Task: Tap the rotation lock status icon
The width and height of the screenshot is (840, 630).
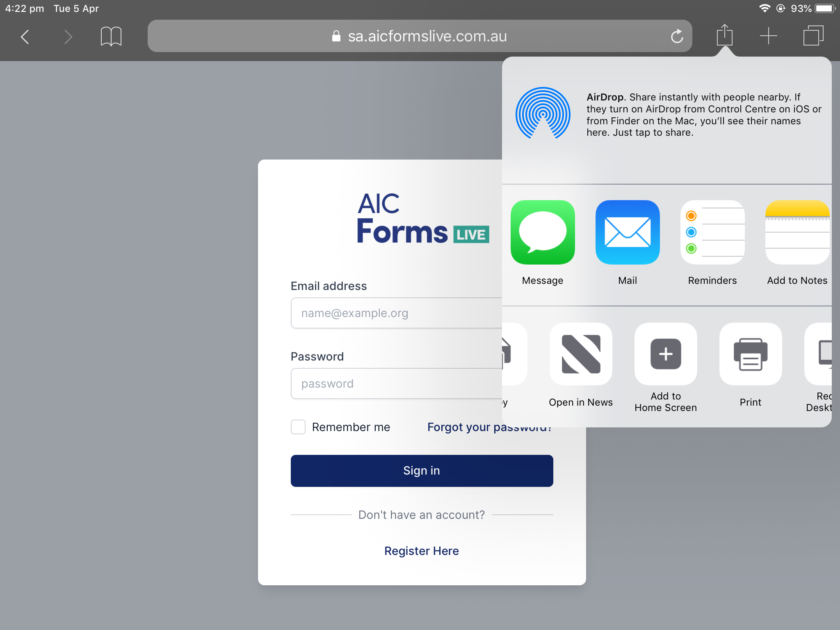Action: tap(781, 8)
